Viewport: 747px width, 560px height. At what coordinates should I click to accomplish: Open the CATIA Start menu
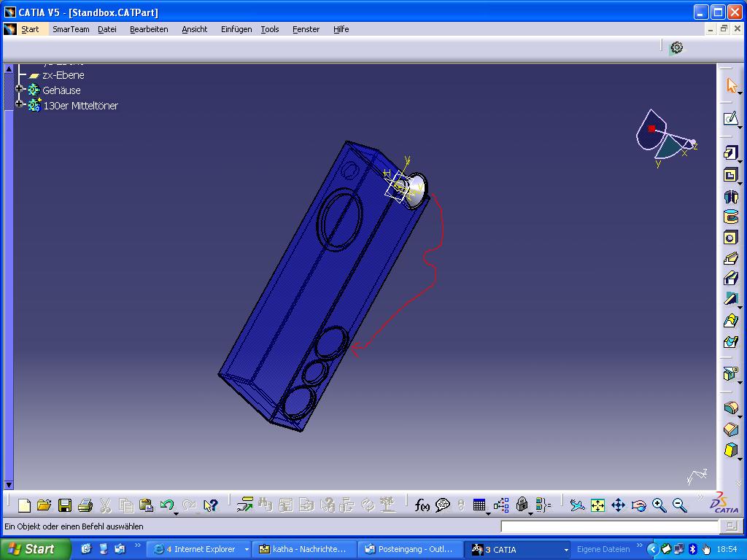pyautogui.click(x=29, y=29)
